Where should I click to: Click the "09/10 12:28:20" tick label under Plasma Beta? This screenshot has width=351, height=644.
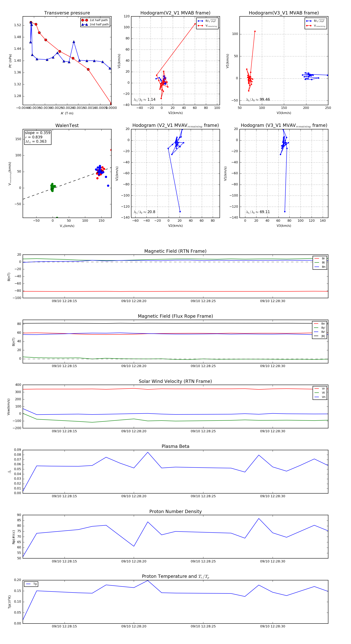(x=134, y=496)
